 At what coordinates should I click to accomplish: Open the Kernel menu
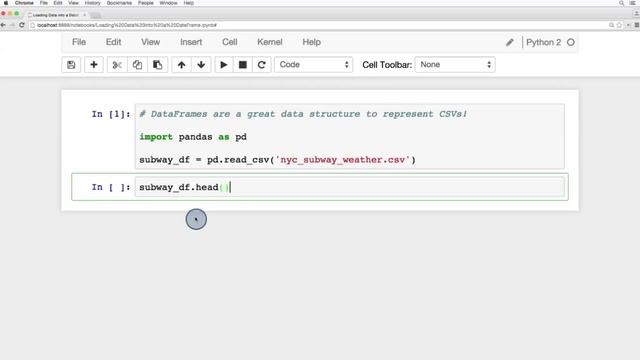click(270, 42)
